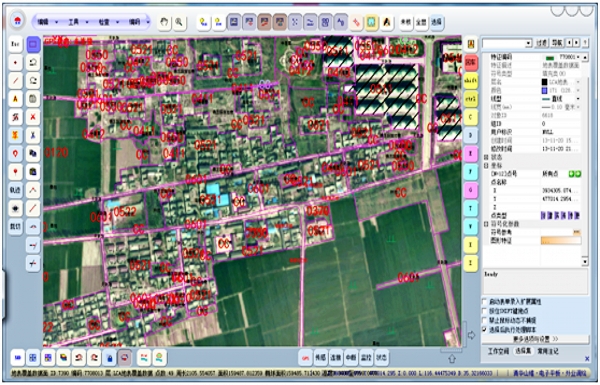The height and width of the screenshot is (385, 600).
Task: Switch to the 常用注记 tab
Action: (548, 351)
